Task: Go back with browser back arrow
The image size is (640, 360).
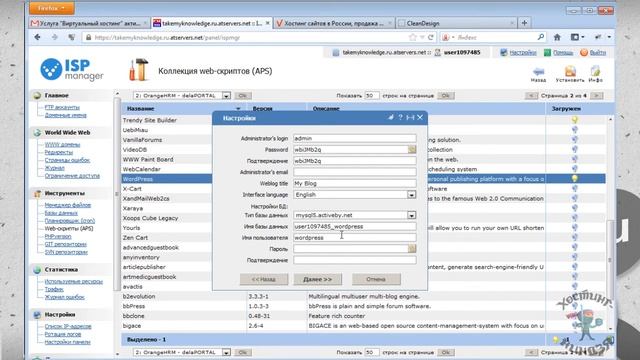Action: click(38, 37)
